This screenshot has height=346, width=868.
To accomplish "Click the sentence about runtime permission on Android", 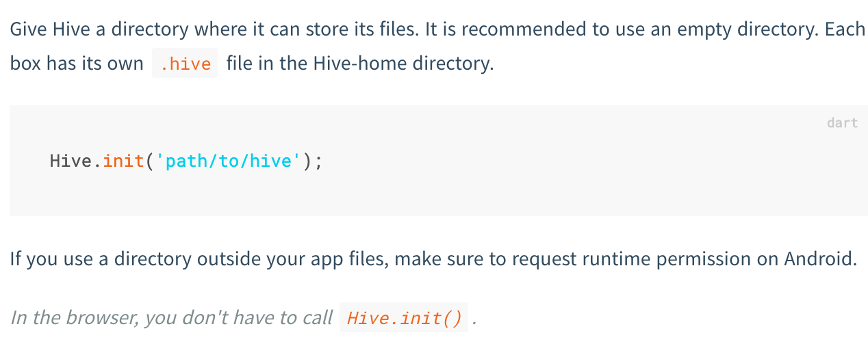I will [433, 260].
